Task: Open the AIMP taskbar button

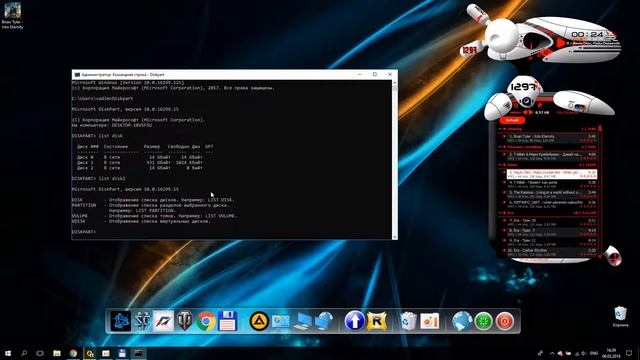Action: (89, 353)
